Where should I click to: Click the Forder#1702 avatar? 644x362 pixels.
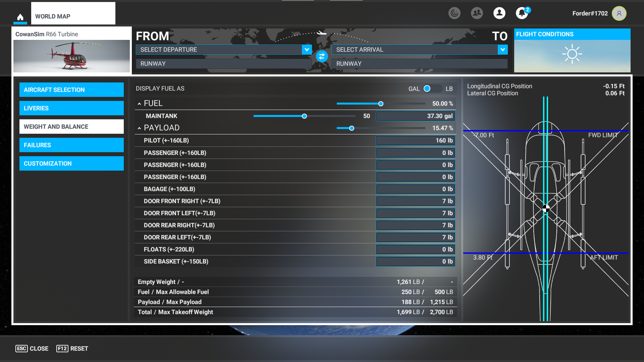click(619, 13)
